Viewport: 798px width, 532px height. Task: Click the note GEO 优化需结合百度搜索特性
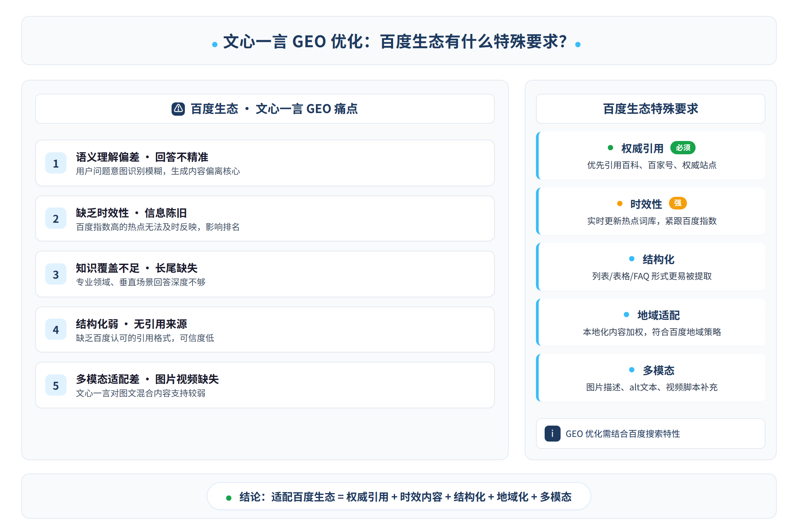click(x=650, y=434)
